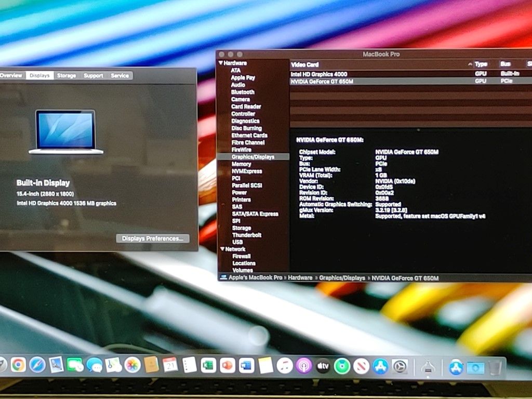Open Find My from the dock
This screenshot has height=399, width=532.
[x=342, y=366]
